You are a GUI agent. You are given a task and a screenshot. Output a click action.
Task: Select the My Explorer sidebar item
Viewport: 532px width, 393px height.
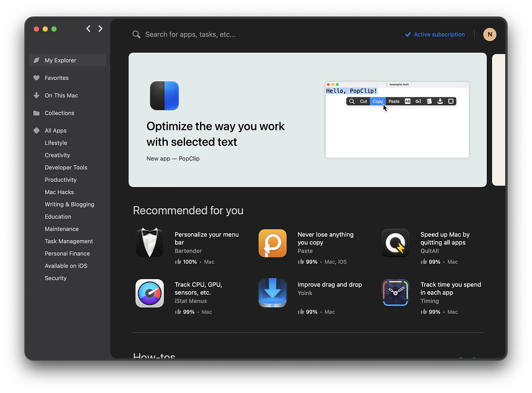[60, 60]
